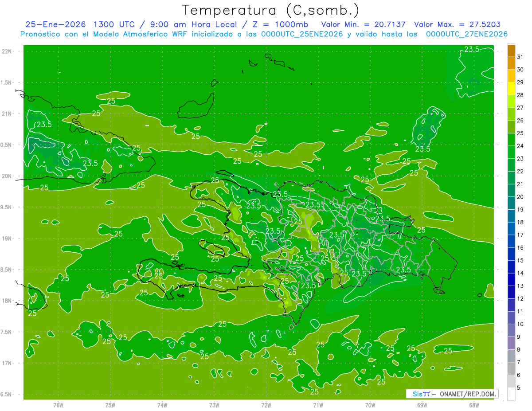Click the "21N" latitude label
532x411 pixels.
(8, 114)
